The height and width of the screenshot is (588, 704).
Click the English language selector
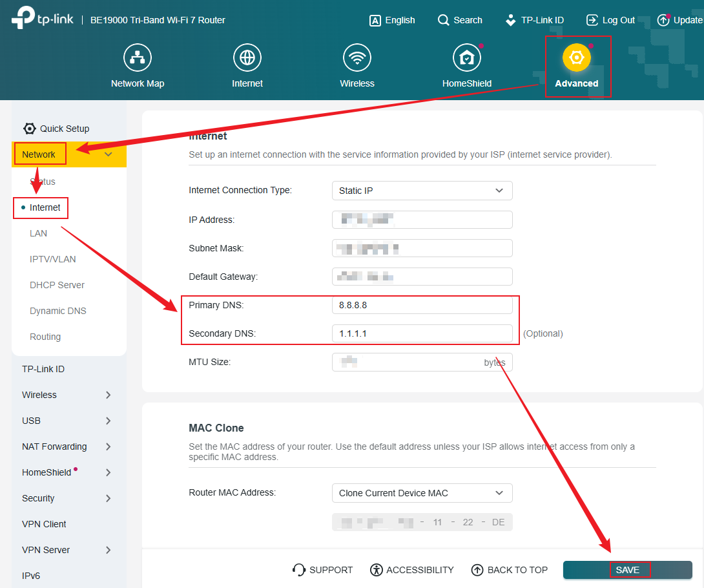click(392, 20)
